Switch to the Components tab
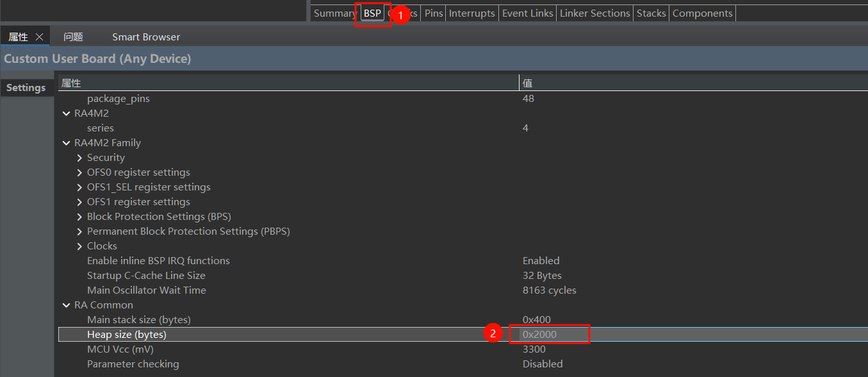868x377 pixels. pos(703,13)
